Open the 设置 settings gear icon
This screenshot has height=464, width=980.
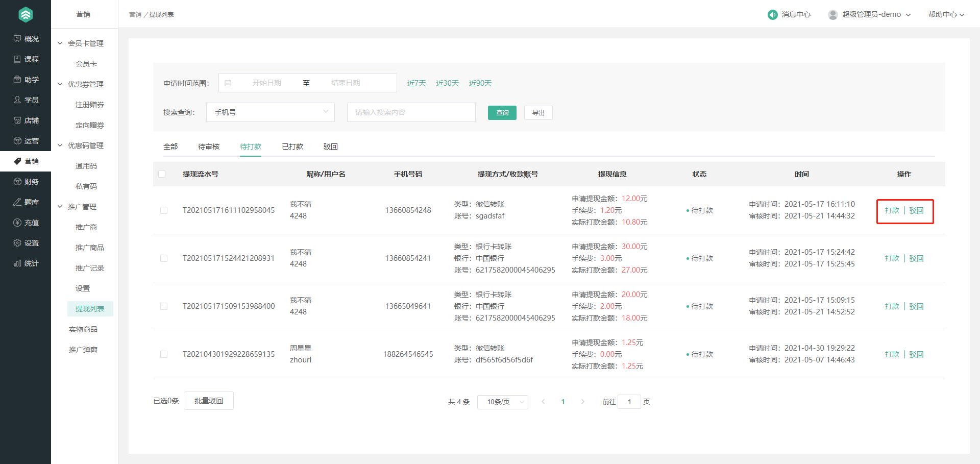tap(17, 243)
